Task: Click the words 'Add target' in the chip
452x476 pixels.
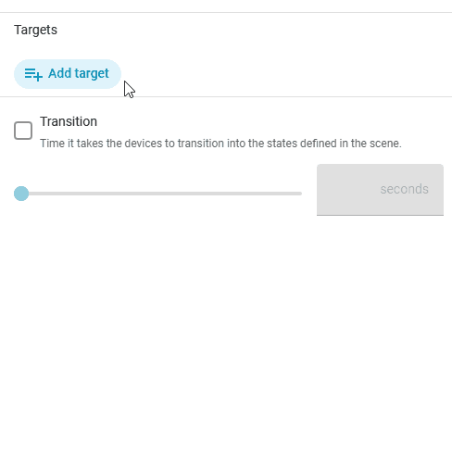Action: click(79, 73)
